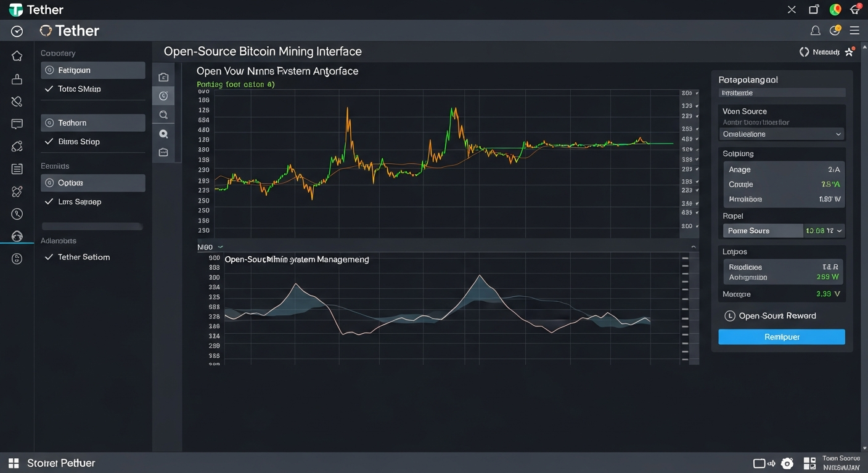Click the blue Remipuer button

point(781,337)
